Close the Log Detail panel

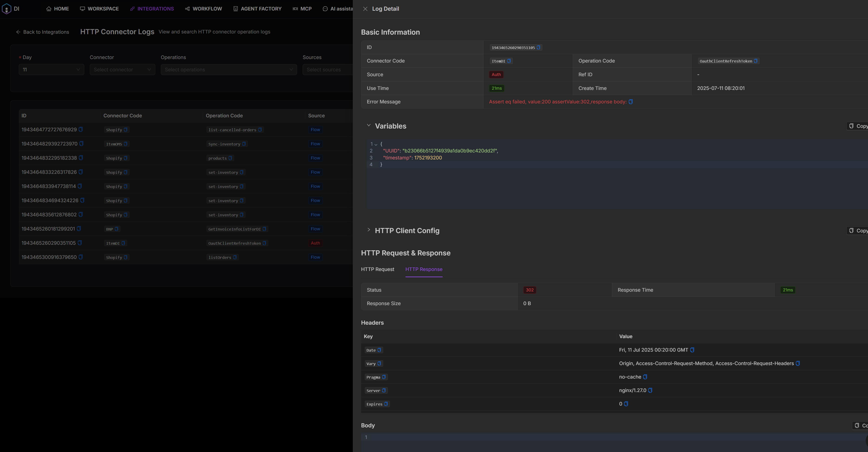(x=365, y=9)
